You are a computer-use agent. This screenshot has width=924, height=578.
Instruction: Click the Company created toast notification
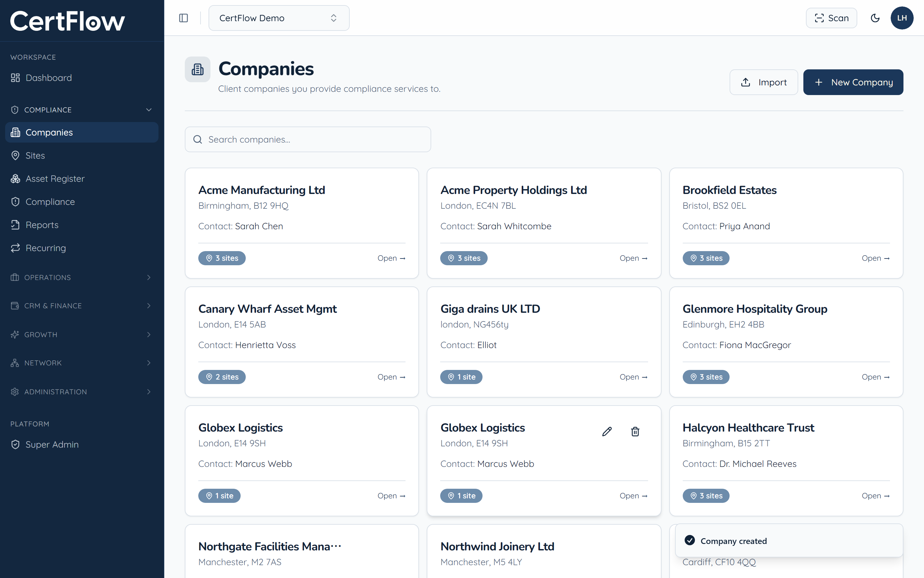pyautogui.click(x=789, y=540)
